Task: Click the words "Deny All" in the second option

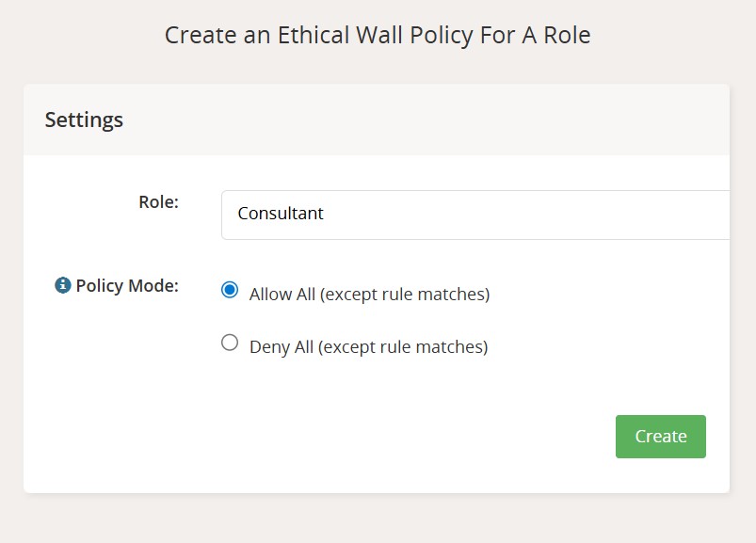Action: [x=281, y=347]
